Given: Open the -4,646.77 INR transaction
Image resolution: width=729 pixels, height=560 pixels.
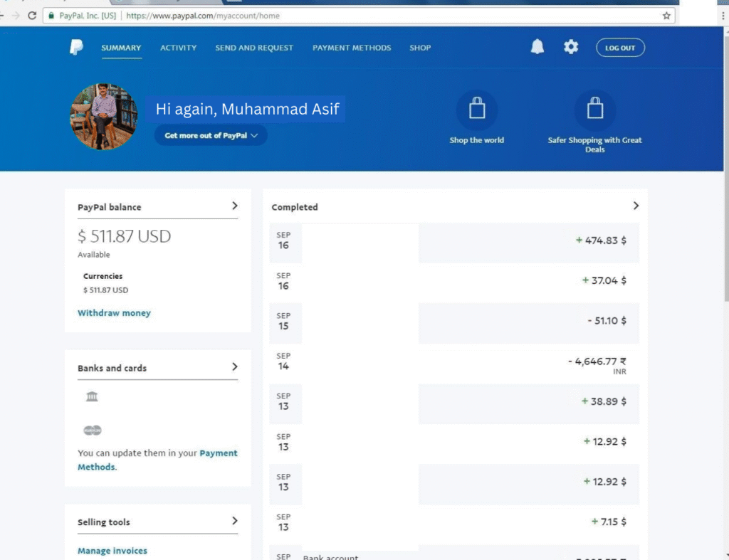Looking at the screenshot, I should pyautogui.click(x=454, y=364).
